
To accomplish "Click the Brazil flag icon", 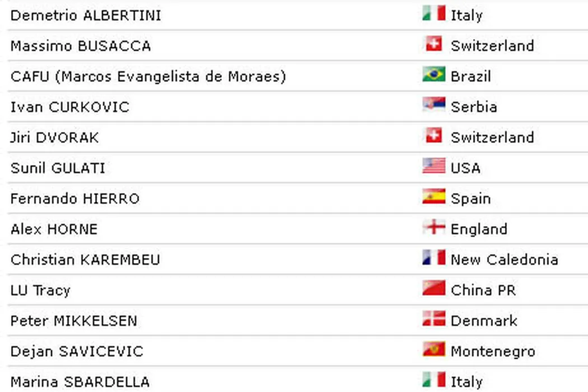I will pyautogui.click(x=433, y=74).
